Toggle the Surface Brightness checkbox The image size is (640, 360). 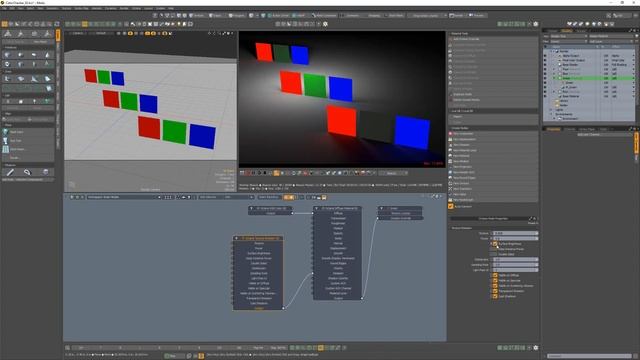[x=495, y=244]
